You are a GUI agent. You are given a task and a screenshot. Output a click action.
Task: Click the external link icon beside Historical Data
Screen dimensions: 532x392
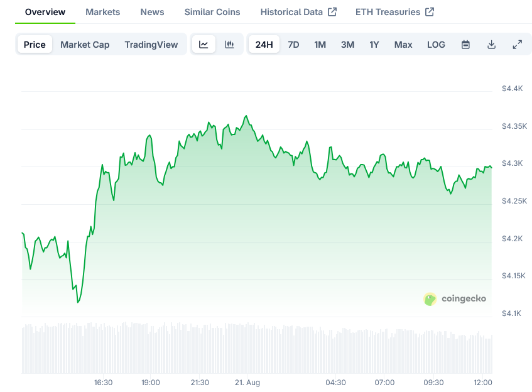[332, 12]
